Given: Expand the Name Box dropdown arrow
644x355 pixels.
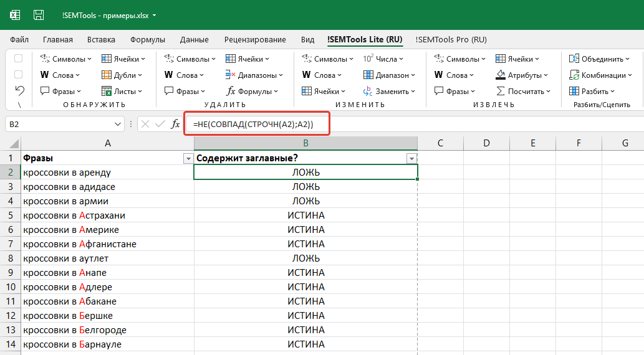Looking at the screenshot, I should click(117, 124).
